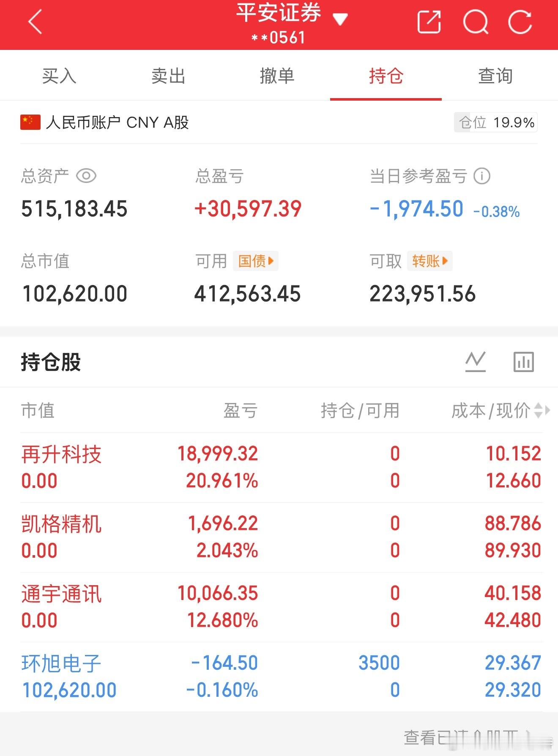The height and width of the screenshot is (756, 558).
Task: Tap the total assets value 515,183.45
Action: pos(74,209)
